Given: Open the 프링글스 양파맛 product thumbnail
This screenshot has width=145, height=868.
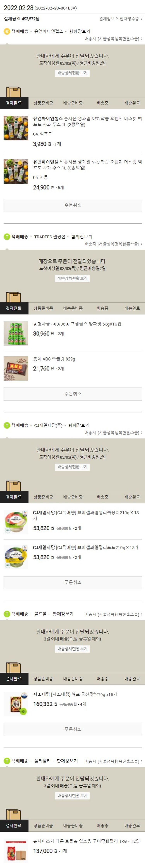Looking at the screenshot, I should (x=16, y=333).
